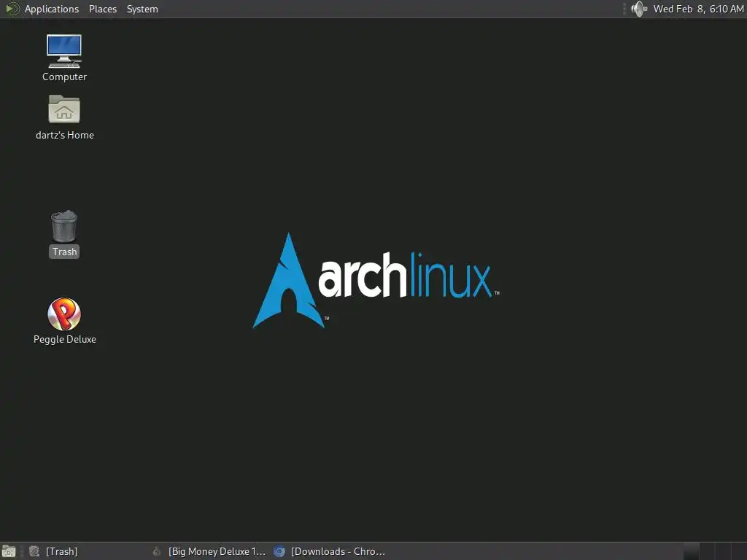Screen dimensions: 747x560
Task: Select the dartz's Home folder icon
Action: 64,109
